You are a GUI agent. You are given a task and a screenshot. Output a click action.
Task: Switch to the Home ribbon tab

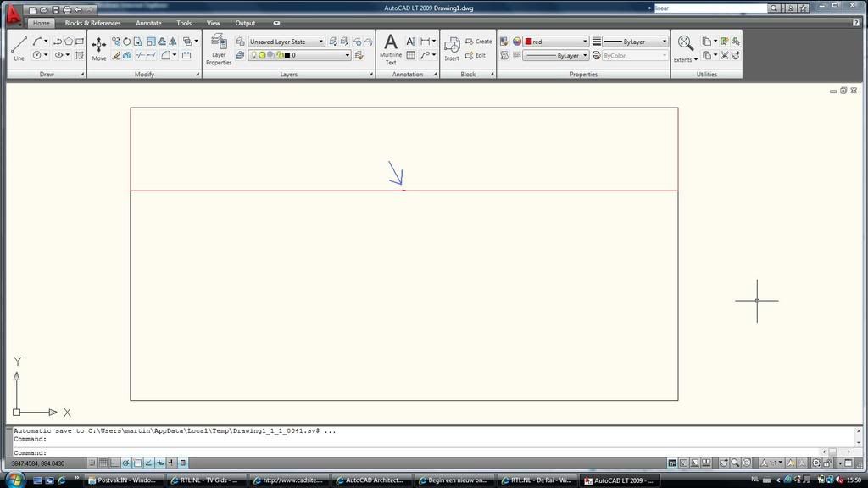coord(41,23)
